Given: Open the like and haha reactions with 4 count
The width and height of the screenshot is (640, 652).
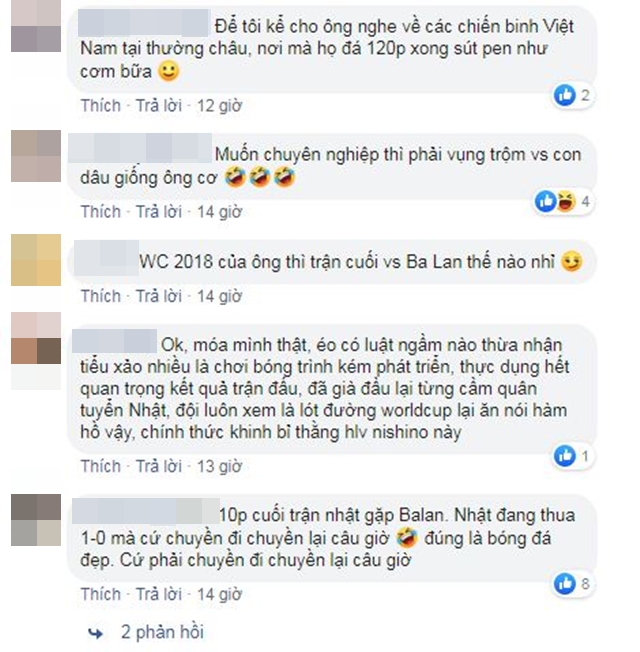Looking at the screenshot, I should [x=564, y=202].
